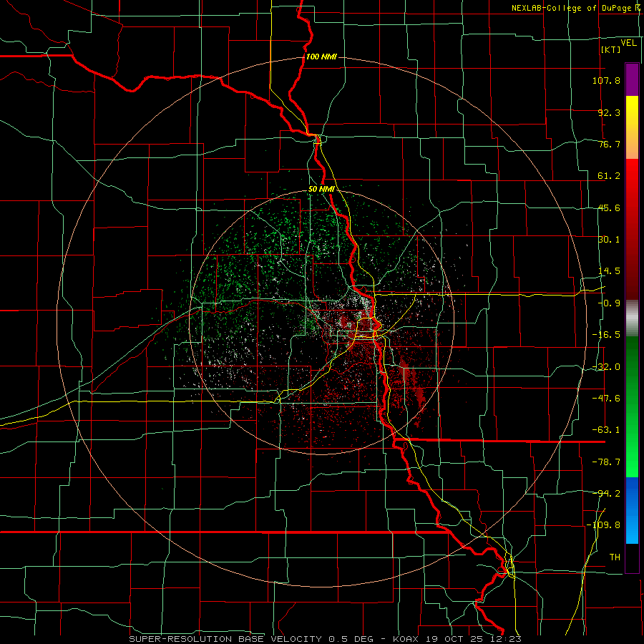644x644 pixels.
Task: Click the blue segment of color bar
Action: (632, 510)
